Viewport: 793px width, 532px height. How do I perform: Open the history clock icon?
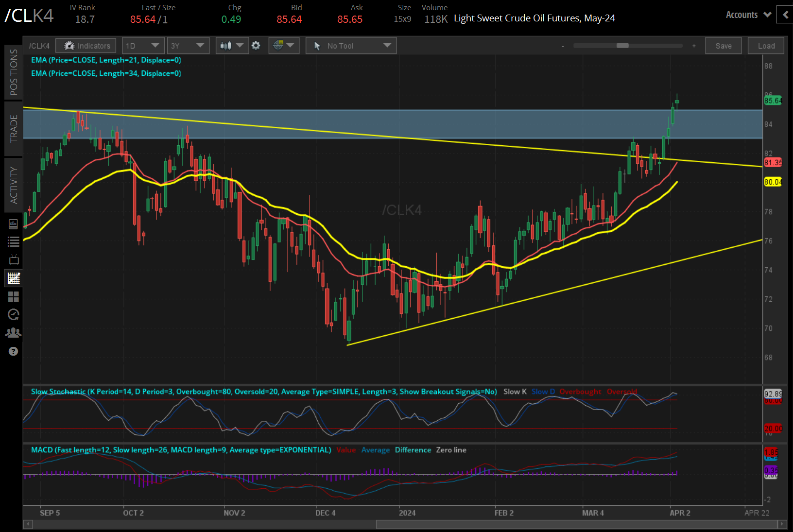pyautogui.click(x=14, y=315)
